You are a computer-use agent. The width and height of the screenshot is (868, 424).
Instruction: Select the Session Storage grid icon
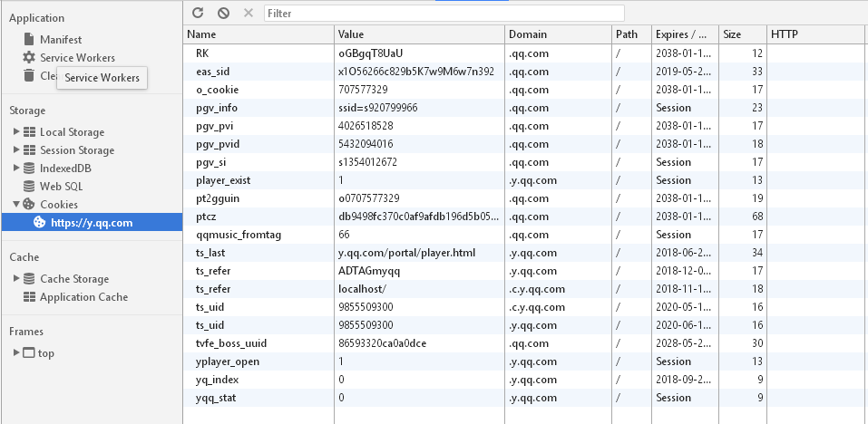(29, 150)
